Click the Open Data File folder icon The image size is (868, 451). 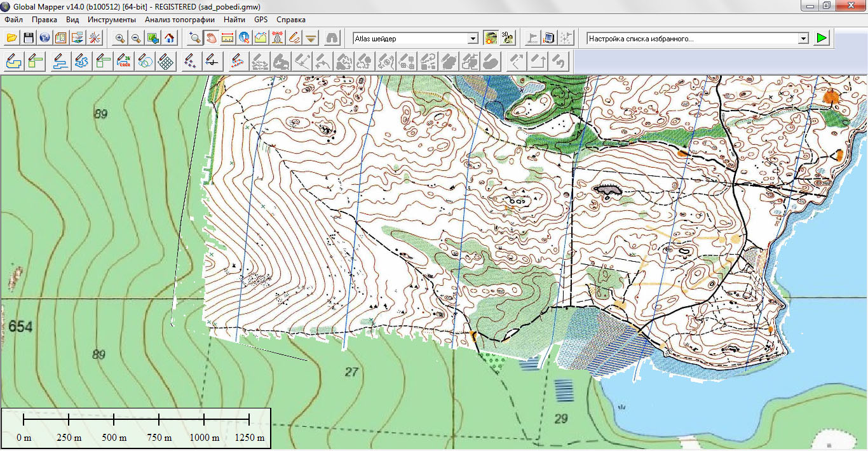11,39
